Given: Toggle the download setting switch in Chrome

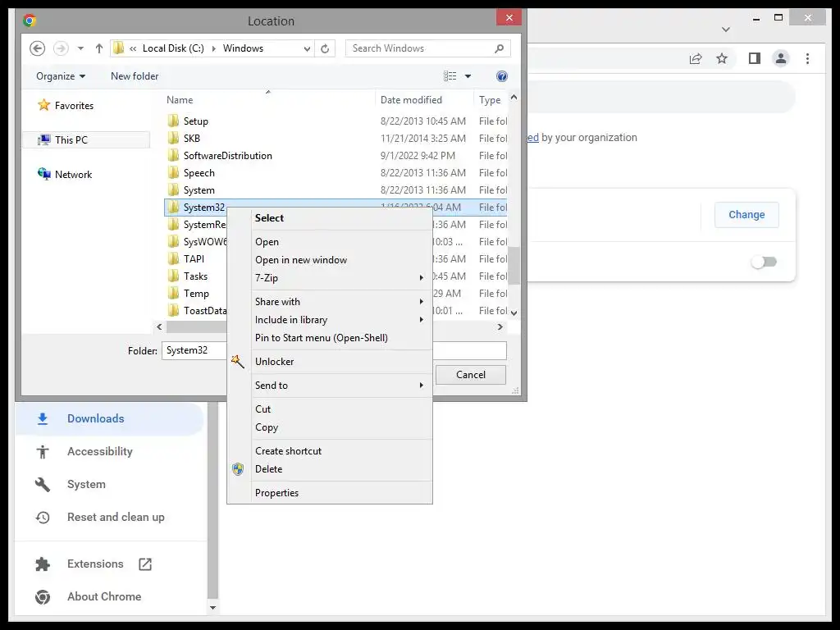Looking at the screenshot, I should click(764, 262).
